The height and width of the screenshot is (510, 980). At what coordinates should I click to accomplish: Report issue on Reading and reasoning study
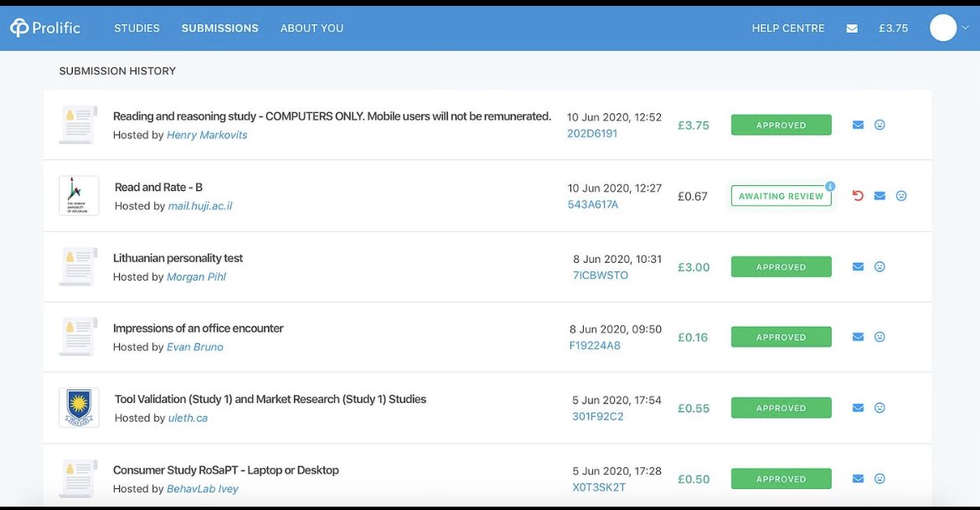(x=879, y=125)
